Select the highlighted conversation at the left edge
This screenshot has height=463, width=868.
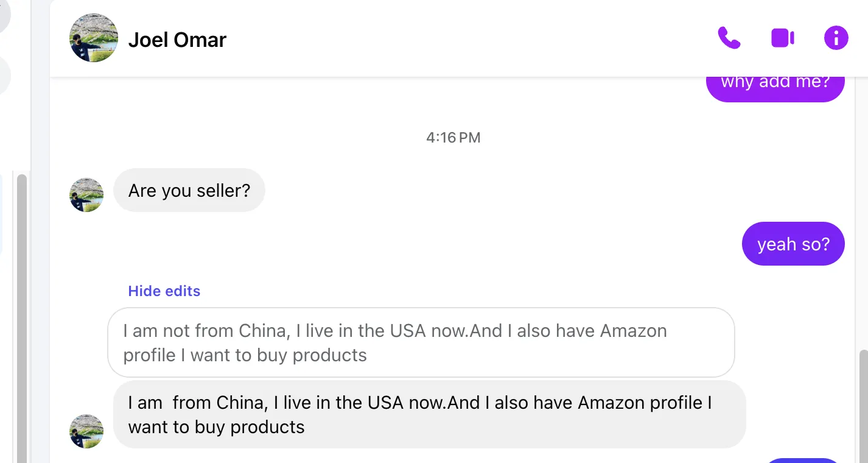1,213
